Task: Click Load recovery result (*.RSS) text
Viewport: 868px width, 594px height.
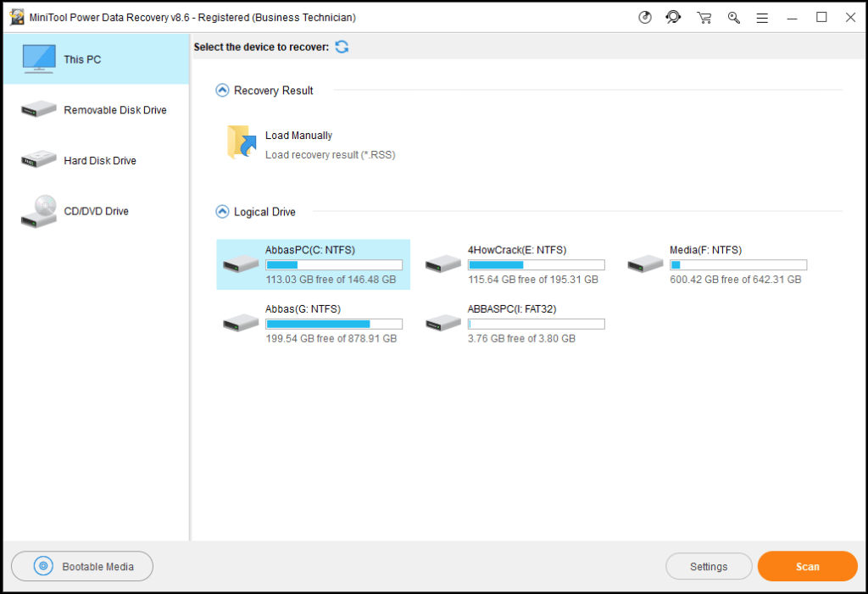Action: [x=330, y=154]
